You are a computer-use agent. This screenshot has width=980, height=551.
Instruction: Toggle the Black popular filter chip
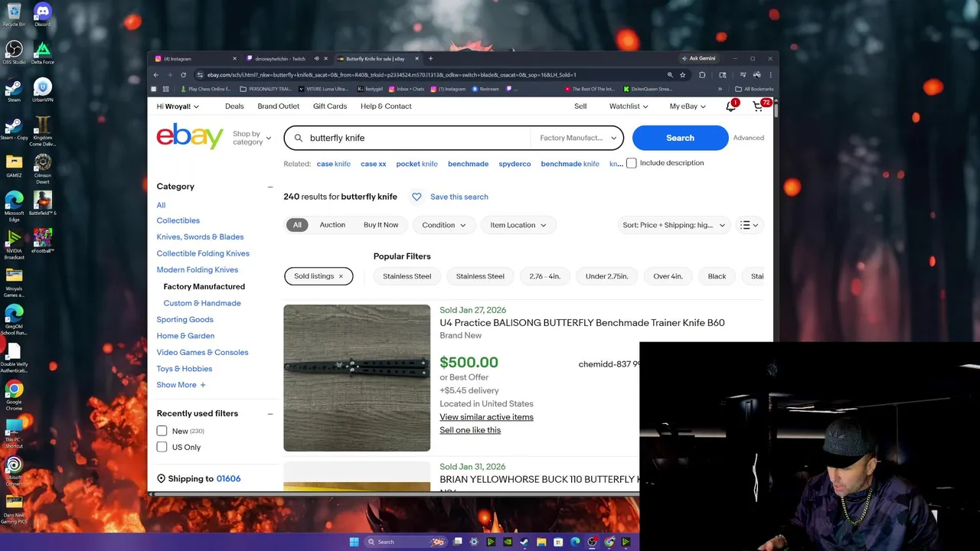click(717, 276)
